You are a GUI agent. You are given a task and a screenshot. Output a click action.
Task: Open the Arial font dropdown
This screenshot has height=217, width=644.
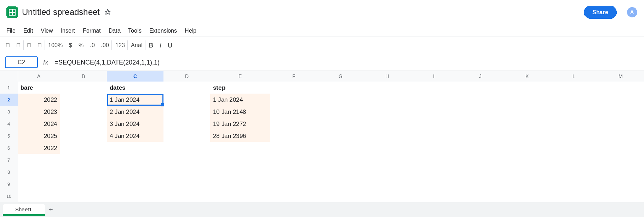tap(137, 45)
